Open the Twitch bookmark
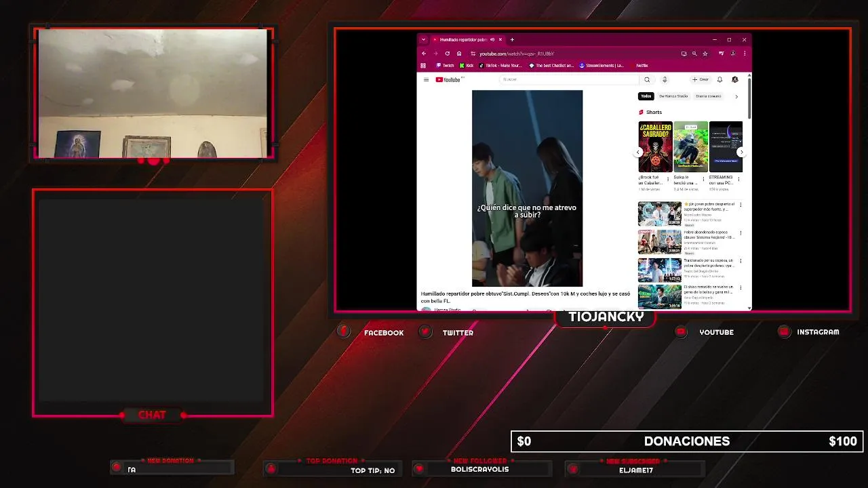 (445, 66)
